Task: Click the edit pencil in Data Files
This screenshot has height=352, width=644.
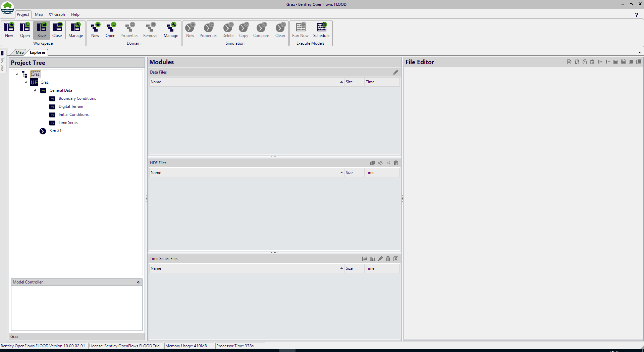Action: pos(396,72)
